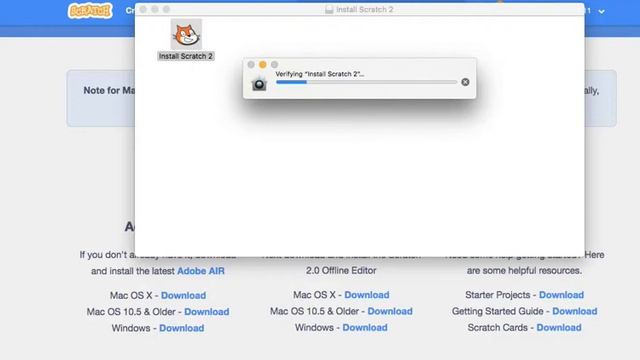Minimize the verifying dialog with the yellow button
This screenshot has width=640, height=360.
262,64
